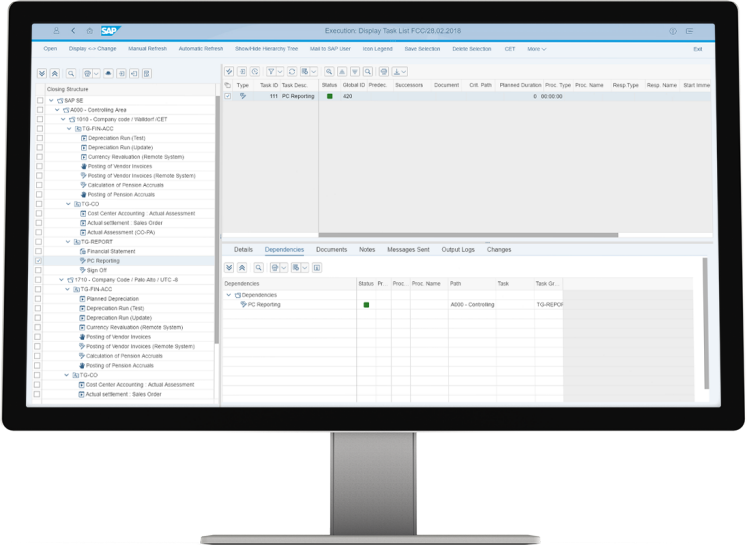Collapse the TG-FIN-ACC node under company 1010
Screen dimensions: 747x545
pos(69,129)
